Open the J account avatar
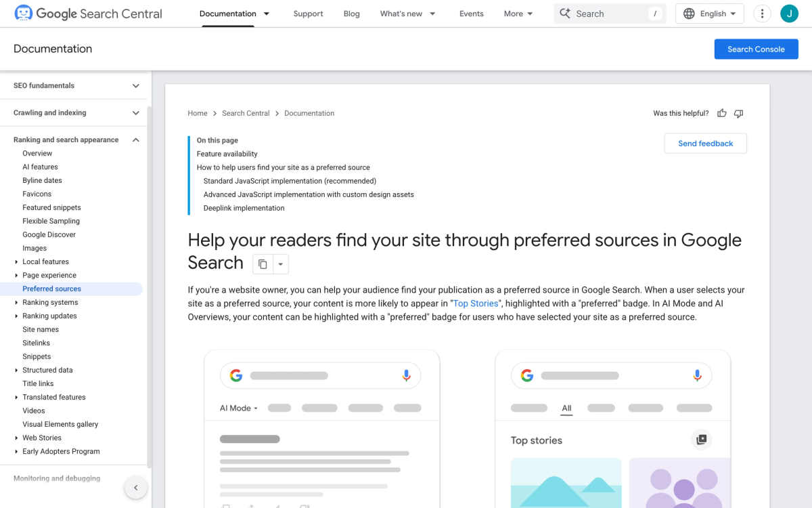 point(789,14)
